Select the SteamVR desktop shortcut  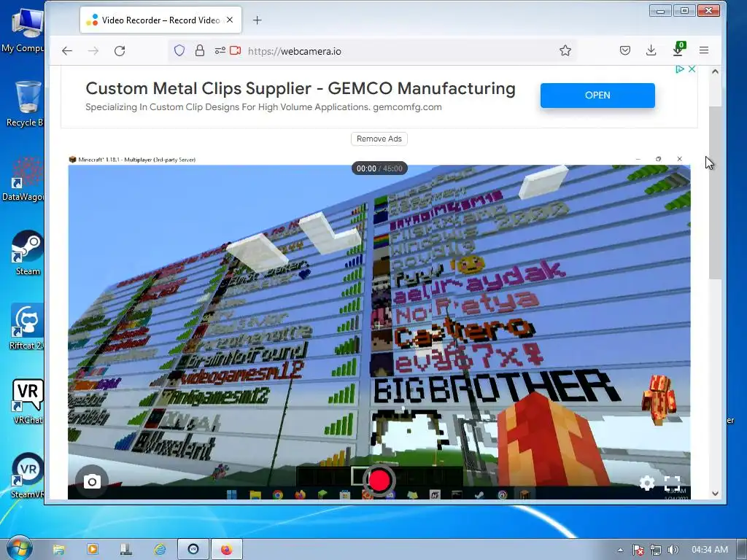pyautogui.click(x=28, y=475)
